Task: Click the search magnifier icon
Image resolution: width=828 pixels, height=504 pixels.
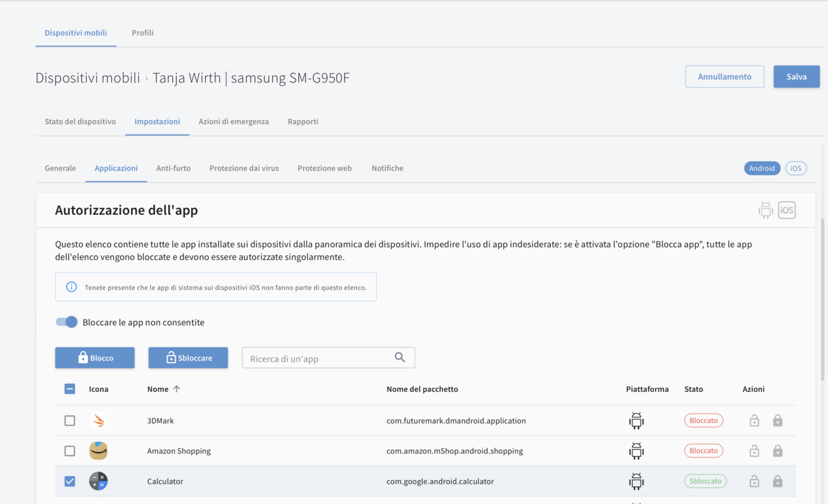Action: point(400,357)
